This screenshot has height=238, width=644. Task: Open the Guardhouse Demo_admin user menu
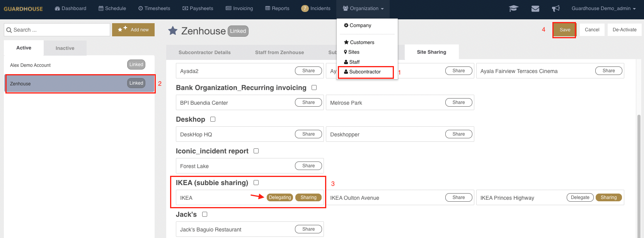pos(603,8)
